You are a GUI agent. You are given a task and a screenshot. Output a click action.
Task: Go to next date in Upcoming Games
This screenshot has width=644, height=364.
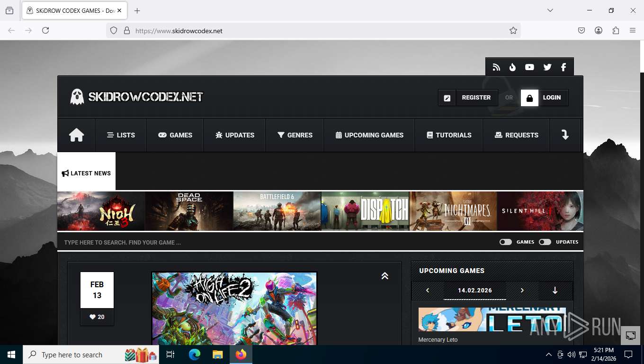[522, 291]
